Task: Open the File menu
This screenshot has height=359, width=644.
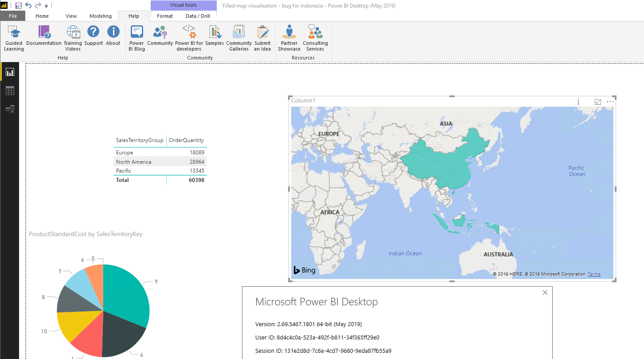Action: tap(12, 16)
